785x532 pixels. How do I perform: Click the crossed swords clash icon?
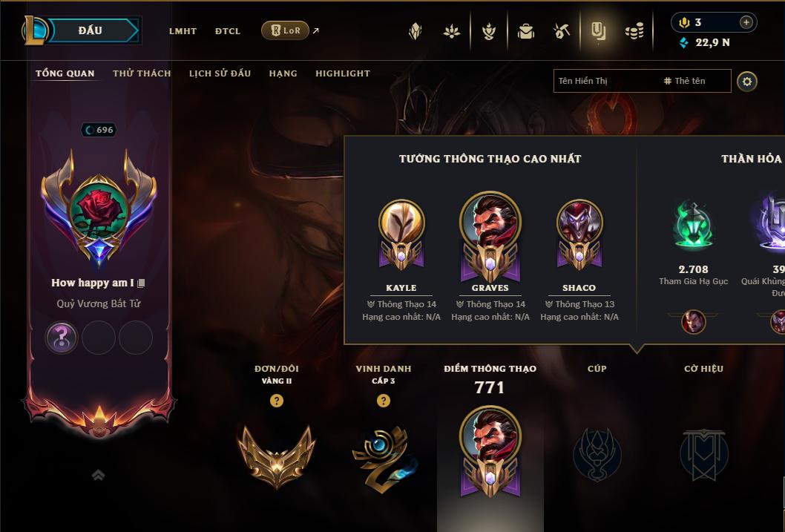pos(561,31)
